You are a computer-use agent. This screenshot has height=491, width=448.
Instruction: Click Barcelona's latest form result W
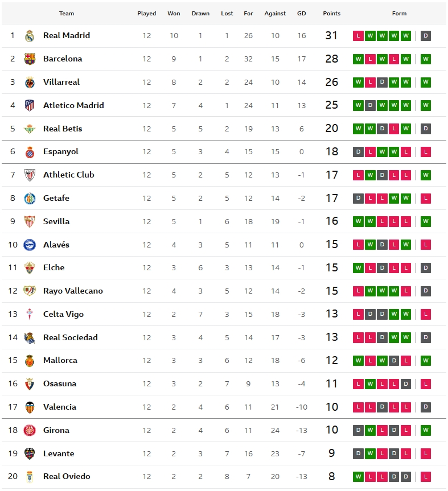click(x=426, y=59)
